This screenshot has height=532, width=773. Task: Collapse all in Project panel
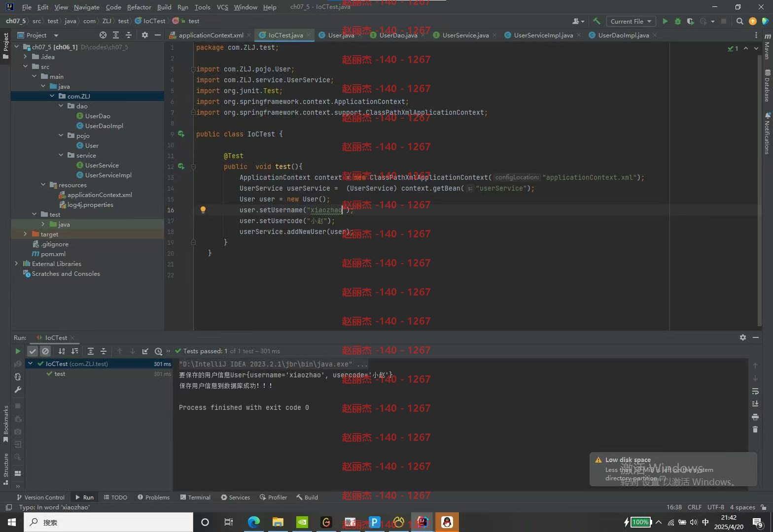pos(129,35)
